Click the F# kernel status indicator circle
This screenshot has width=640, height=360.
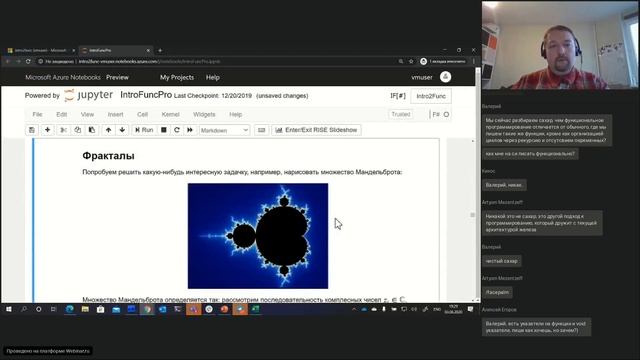coord(446,115)
